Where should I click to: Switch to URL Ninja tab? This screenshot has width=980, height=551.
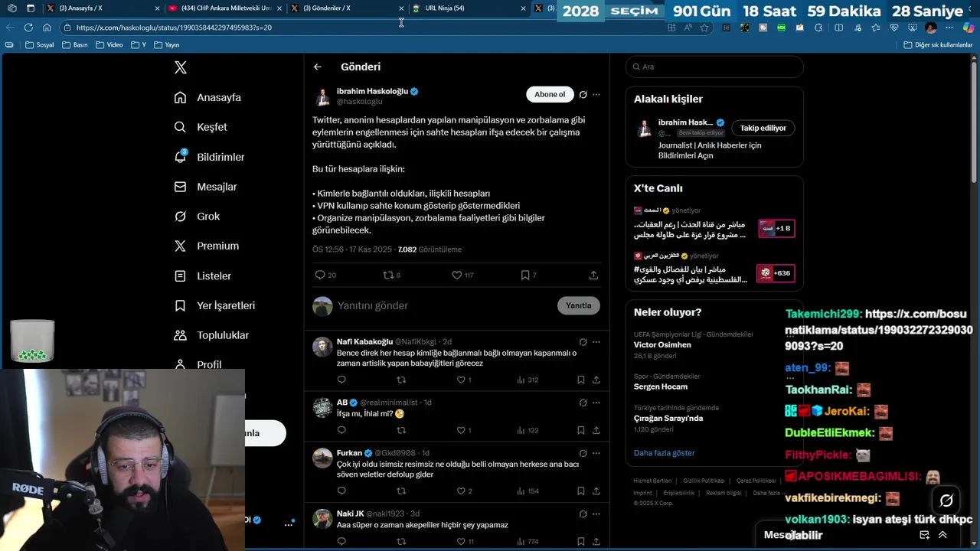[x=469, y=8]
